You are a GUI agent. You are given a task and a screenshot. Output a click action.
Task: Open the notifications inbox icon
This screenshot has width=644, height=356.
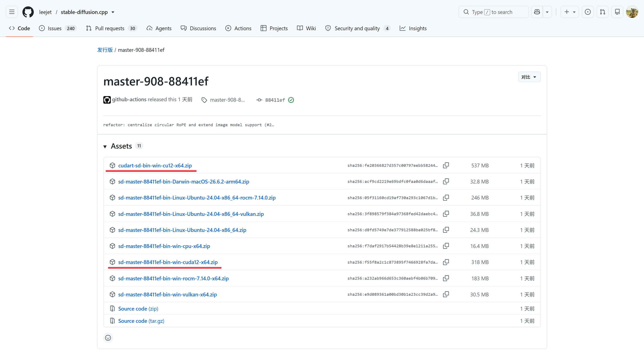click(617, 12)
